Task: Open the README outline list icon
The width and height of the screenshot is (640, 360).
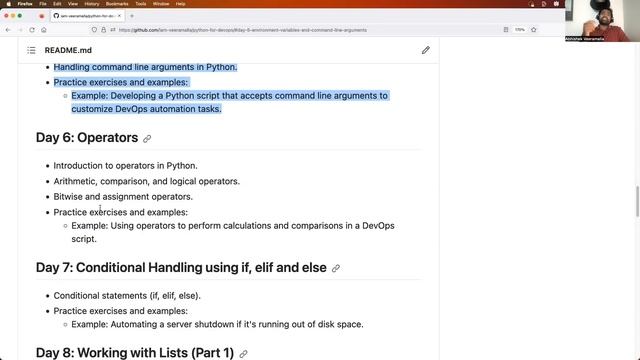Action: pyautogui.click(x=31, y=51)
